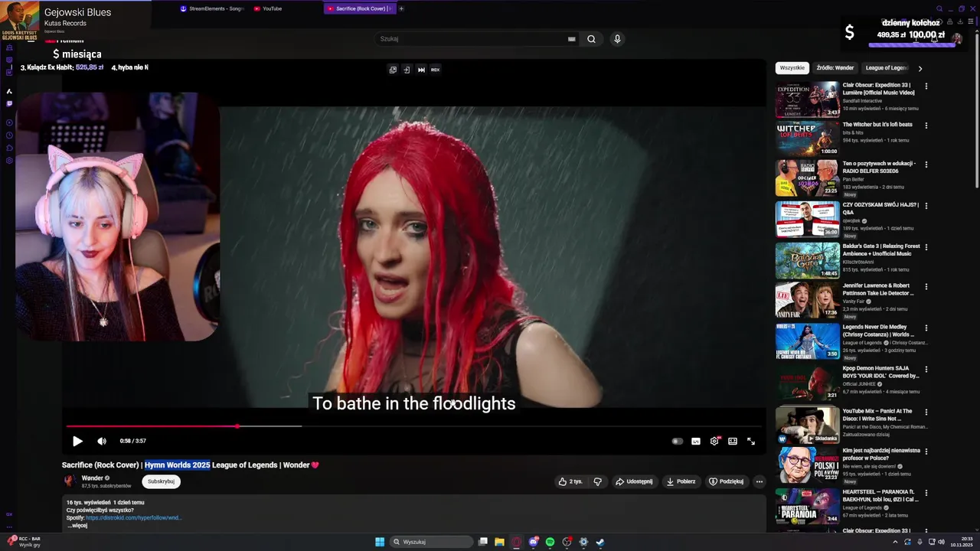Click the Pobierz download button

coord(681,481)
